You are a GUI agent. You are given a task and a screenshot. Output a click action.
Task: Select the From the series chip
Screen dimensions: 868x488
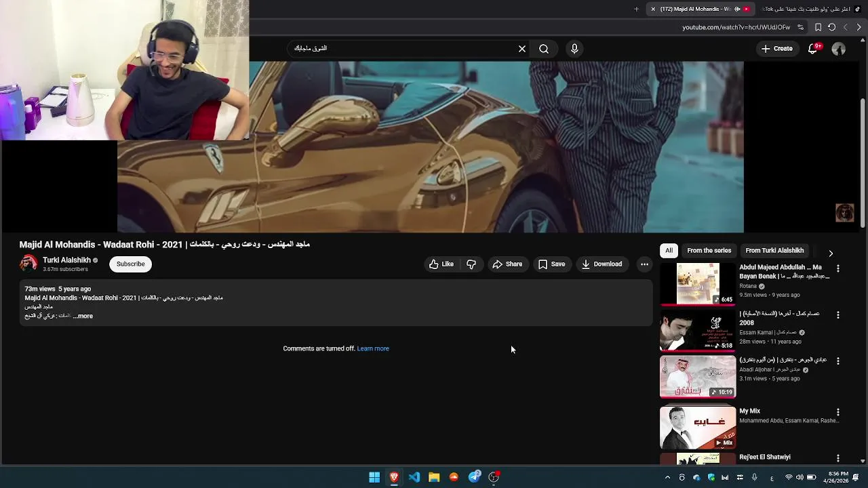pos(709,251)
